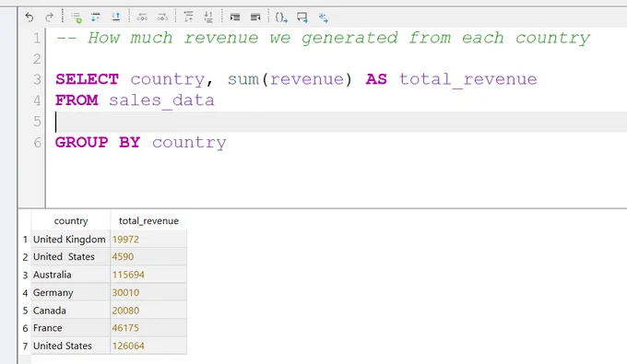
Task: Select result row number 7
Action: [25, 346]
